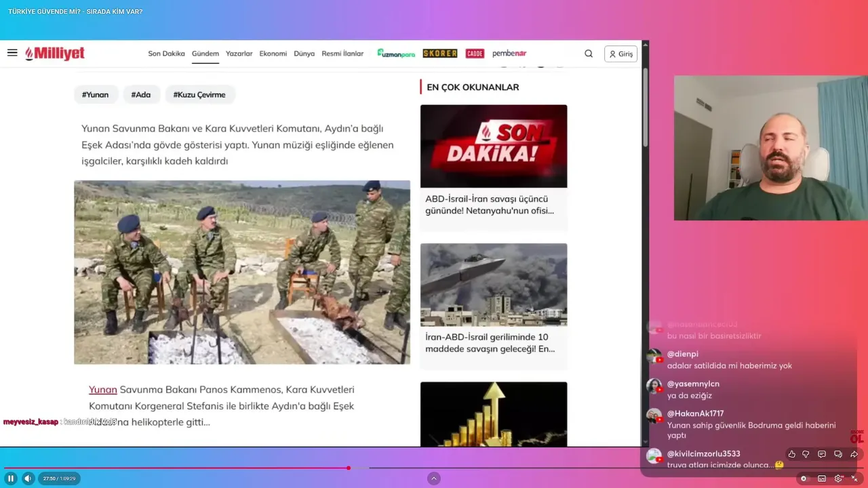Screen dimensions: 868x488
Task: Exit full screen mode
Action: [854, 479]
